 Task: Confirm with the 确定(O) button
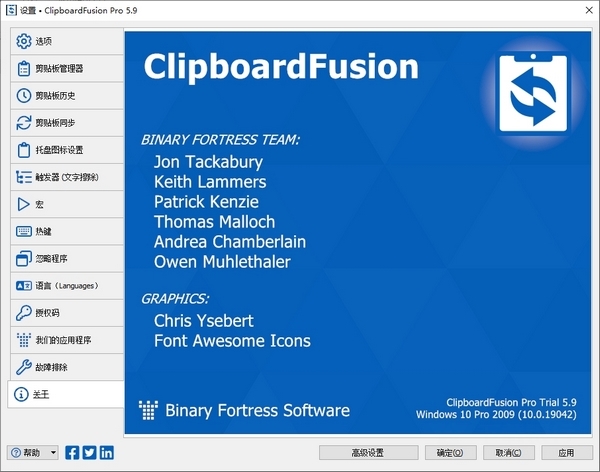click(x=450, y=453)
